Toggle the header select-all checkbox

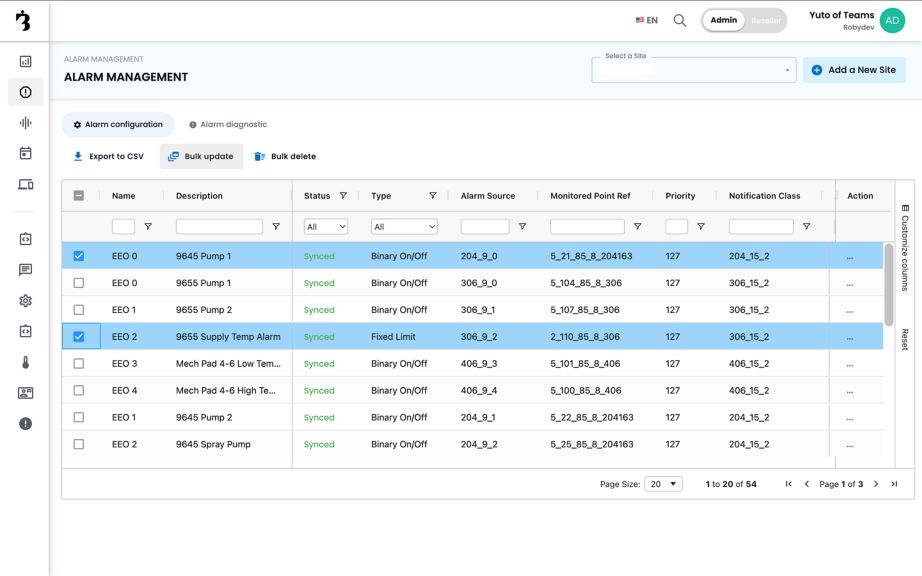79,196
